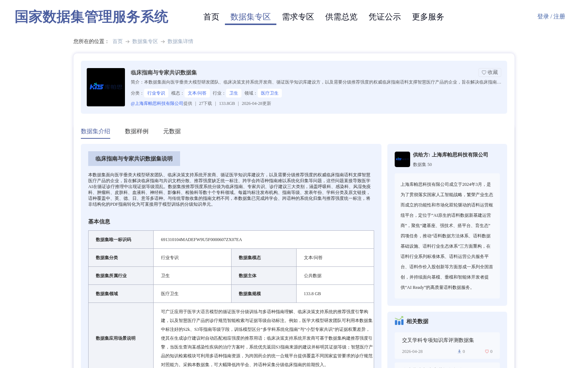The width and height of the screenshot is (588, 368).
Task: Open related dataset 交叉学科专项知识库评测数据集
Action: (x=438, y=340)
